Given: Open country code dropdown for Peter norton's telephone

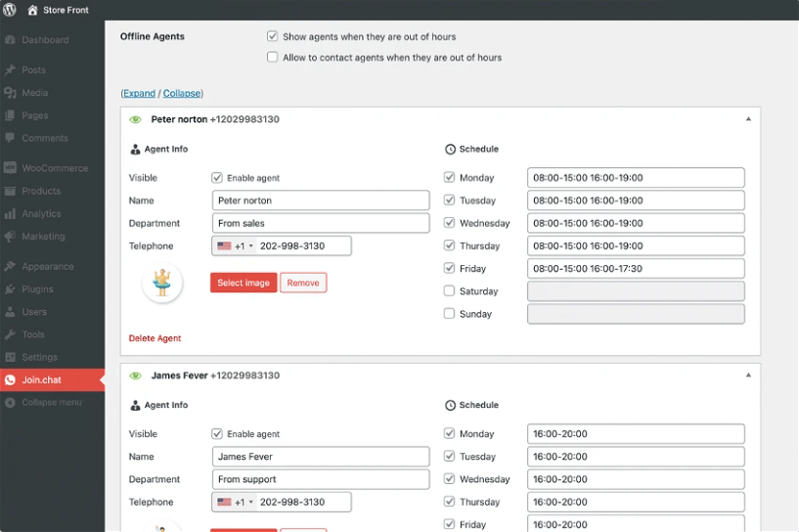Looking at the screenshot, I should pyautogui.click(x=235, y=246).
